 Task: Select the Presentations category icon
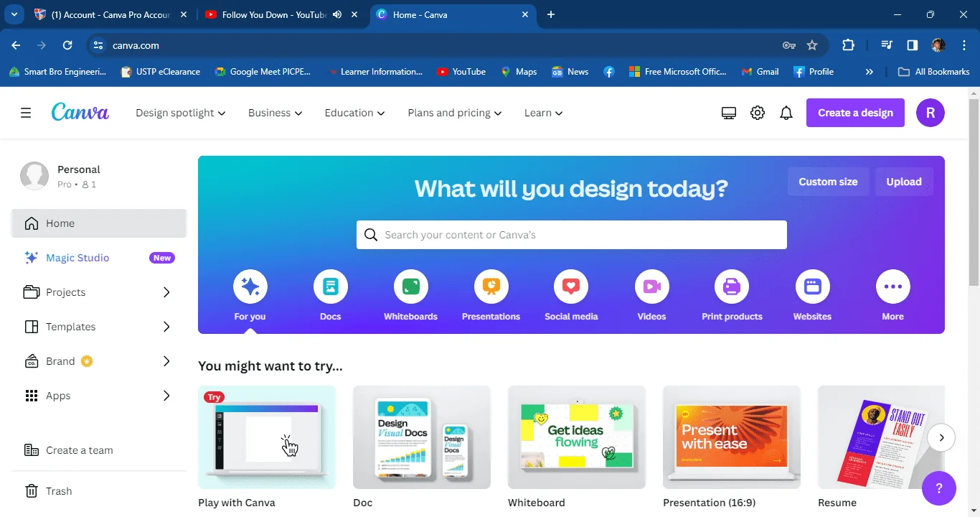491,287
